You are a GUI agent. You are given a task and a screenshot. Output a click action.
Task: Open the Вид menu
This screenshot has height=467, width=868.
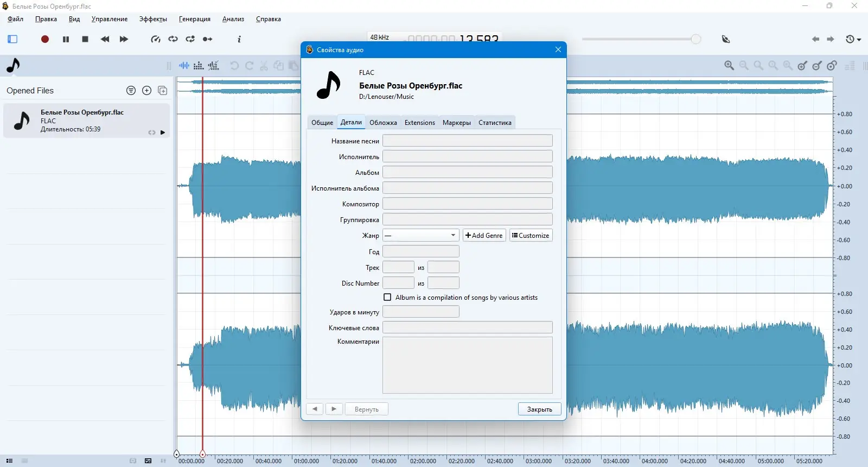coord(74,19)
